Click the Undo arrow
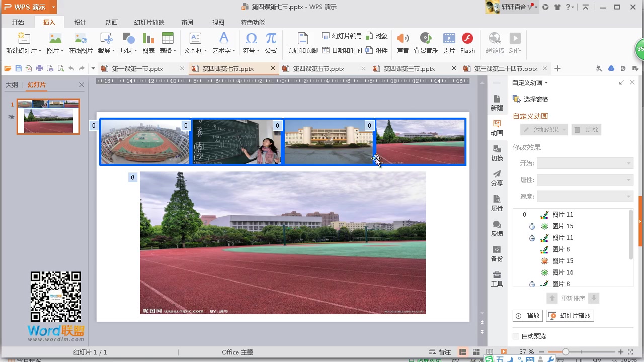This screenshot has width=644, height=362. (71, 68)
